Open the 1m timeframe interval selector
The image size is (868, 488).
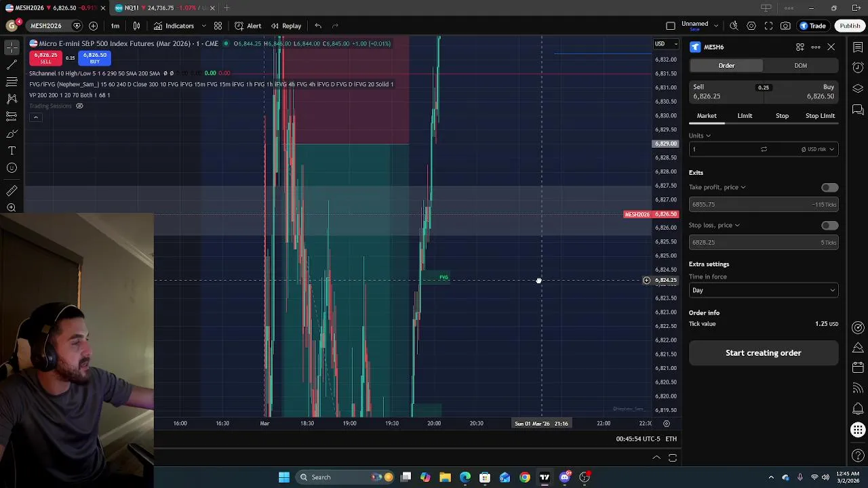[x=115, y=26]
